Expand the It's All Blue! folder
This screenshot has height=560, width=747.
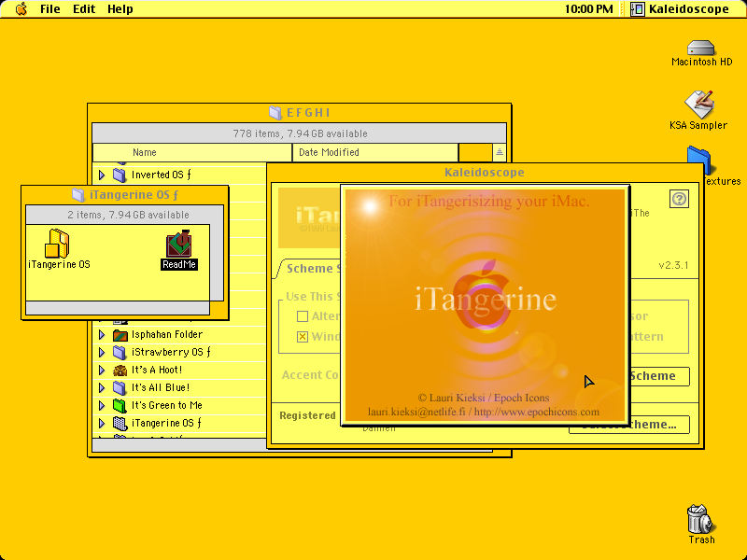(102, 387)
